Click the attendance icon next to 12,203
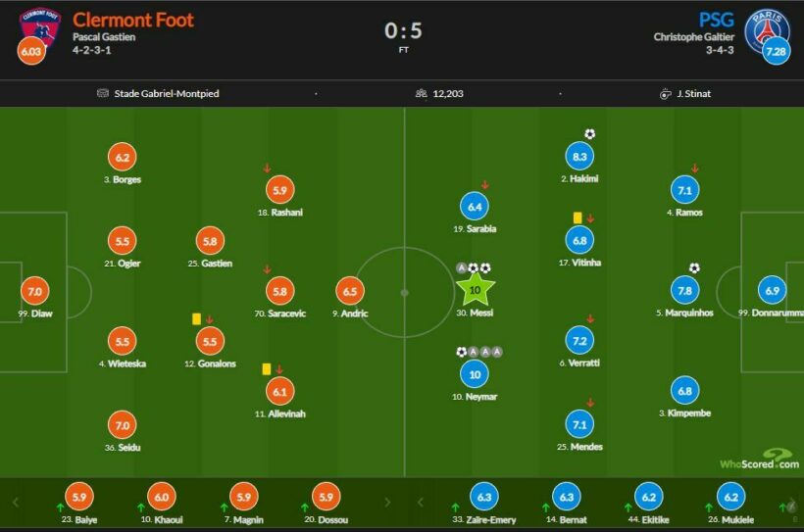Viewport: 804px width, 532px height. point(421,93)
